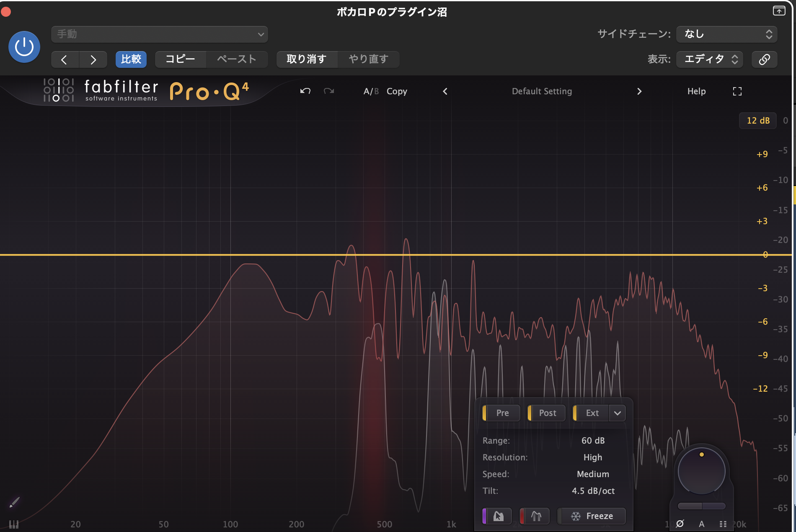Click the output pan slider below knob
The height and width of the screenshot is (532, 796).
pyautogui.click(x=702, y=506)
